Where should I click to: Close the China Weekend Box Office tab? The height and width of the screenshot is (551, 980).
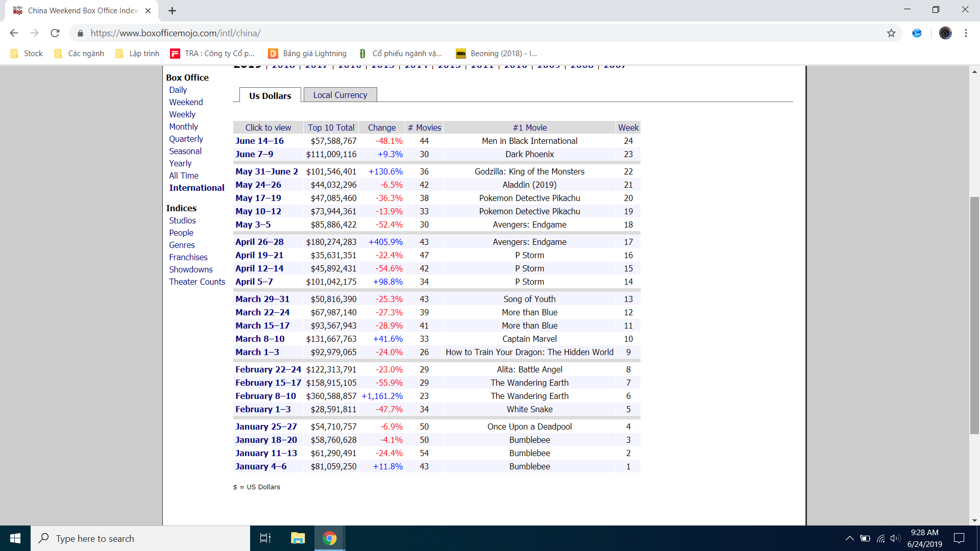click(148, 11)
